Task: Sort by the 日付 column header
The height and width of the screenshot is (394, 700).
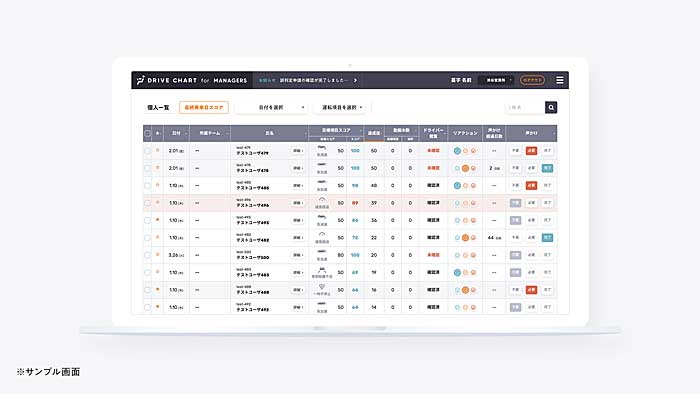Action: click(x=177, y=133)
